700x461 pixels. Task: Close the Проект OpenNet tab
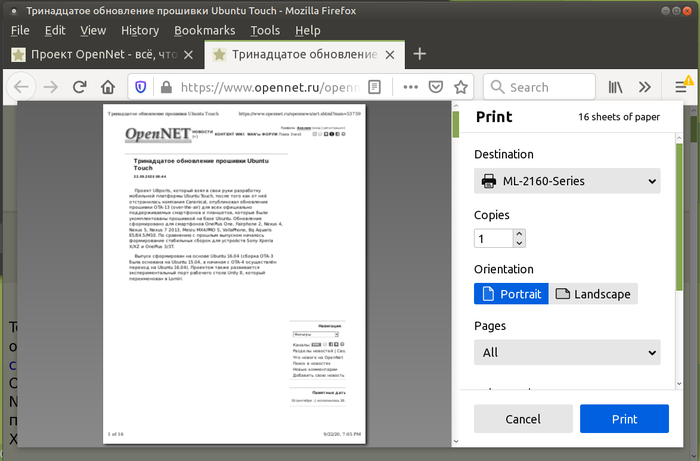(188, 54)
